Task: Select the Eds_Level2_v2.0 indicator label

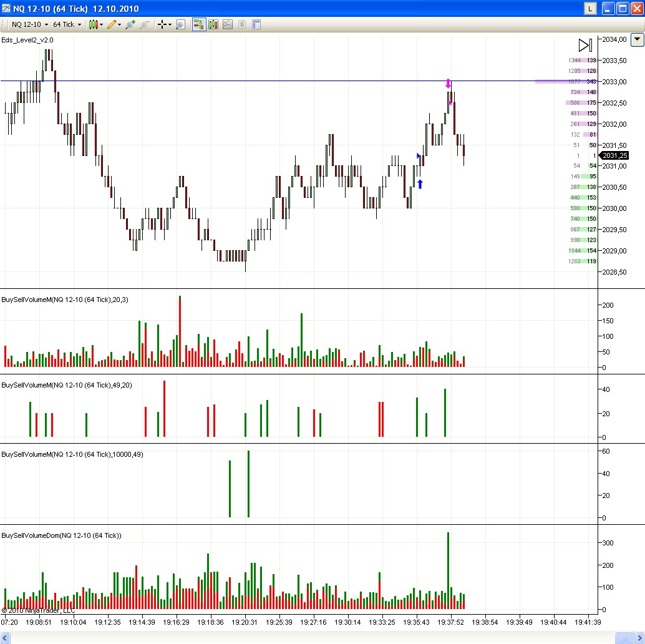Action: pos(27,40)
